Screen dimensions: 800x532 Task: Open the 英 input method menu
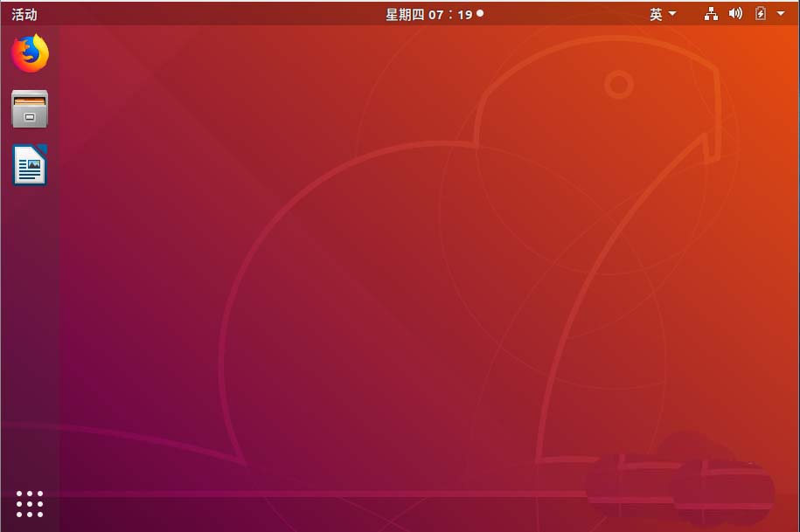pos(662,14)
